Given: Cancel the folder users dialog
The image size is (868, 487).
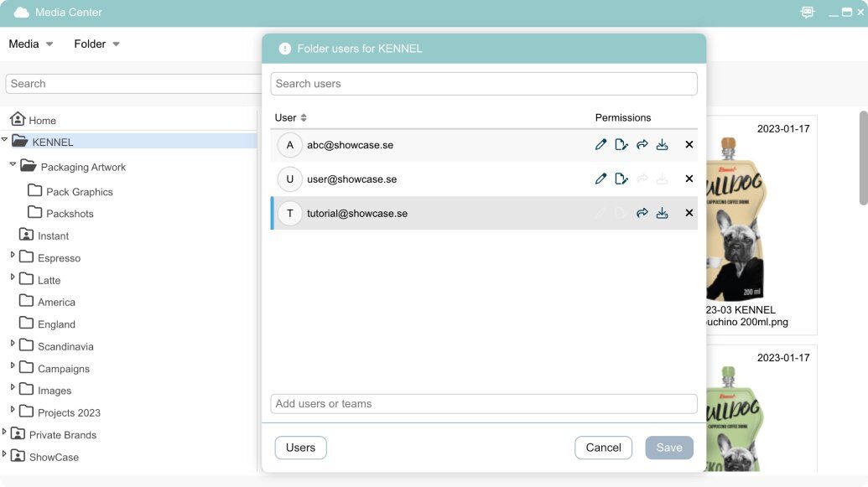Looking at the screenshot, I should pyautogui.click(x=603, y=448).
